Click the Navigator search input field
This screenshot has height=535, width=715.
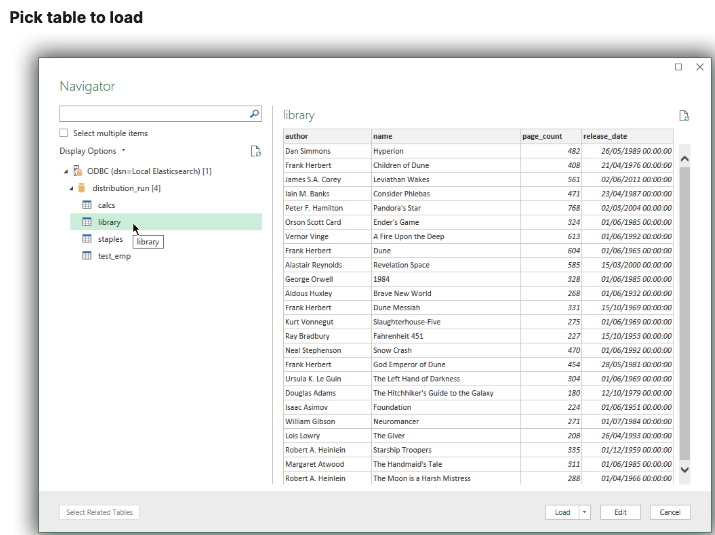click(x=154, y=114)
